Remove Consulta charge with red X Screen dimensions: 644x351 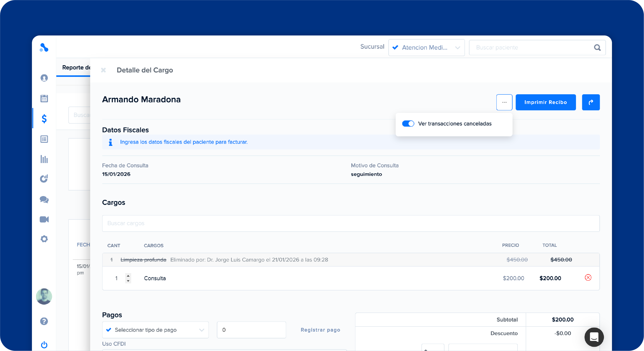(x=588, y=278)
